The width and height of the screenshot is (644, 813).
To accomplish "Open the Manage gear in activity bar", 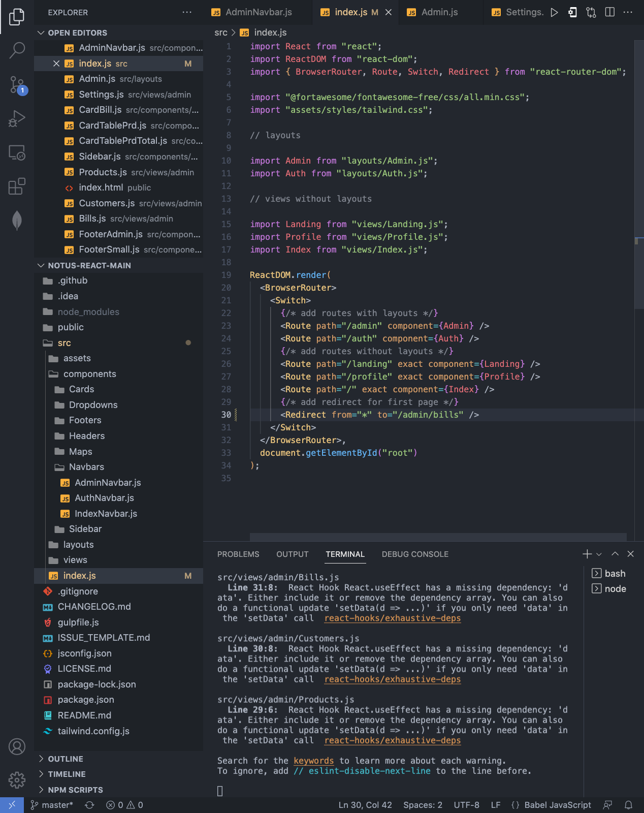I will click(x=17, y=780).
